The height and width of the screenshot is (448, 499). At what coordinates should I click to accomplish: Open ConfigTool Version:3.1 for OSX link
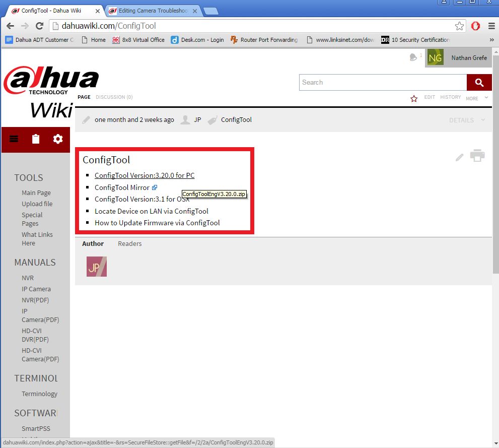click(142, 199)
